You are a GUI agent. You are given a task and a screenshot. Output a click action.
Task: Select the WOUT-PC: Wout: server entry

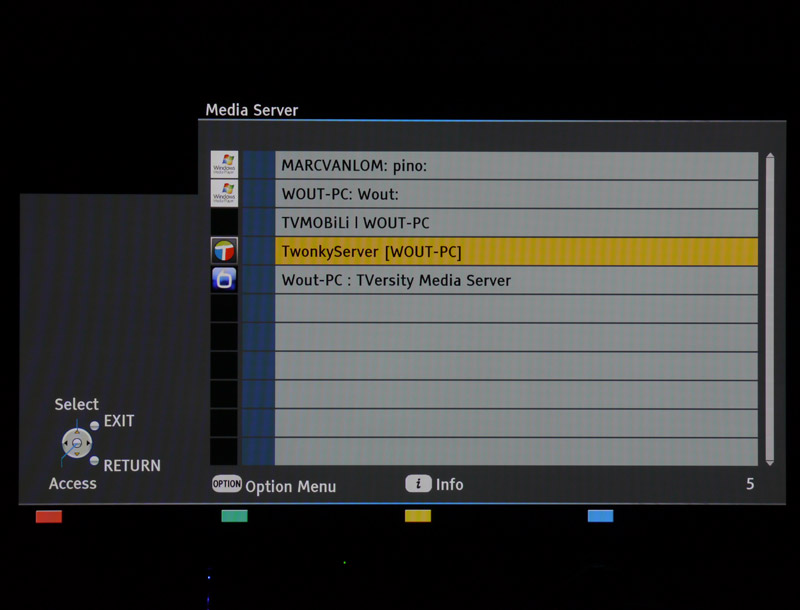pos(516,194)
